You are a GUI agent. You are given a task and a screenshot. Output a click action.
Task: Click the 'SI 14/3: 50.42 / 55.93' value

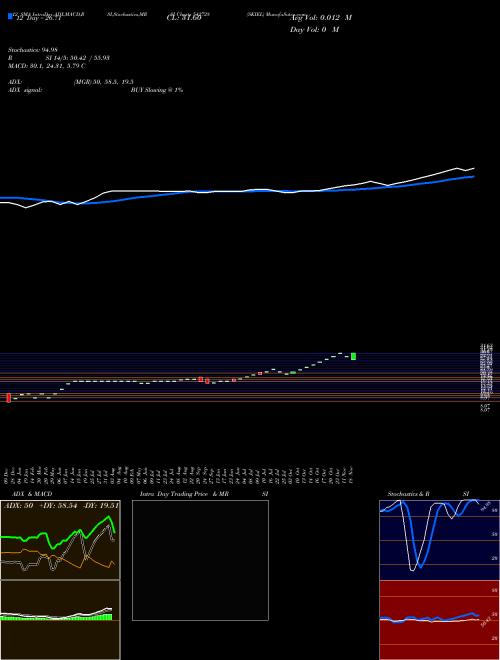click(x=78, y=58)
